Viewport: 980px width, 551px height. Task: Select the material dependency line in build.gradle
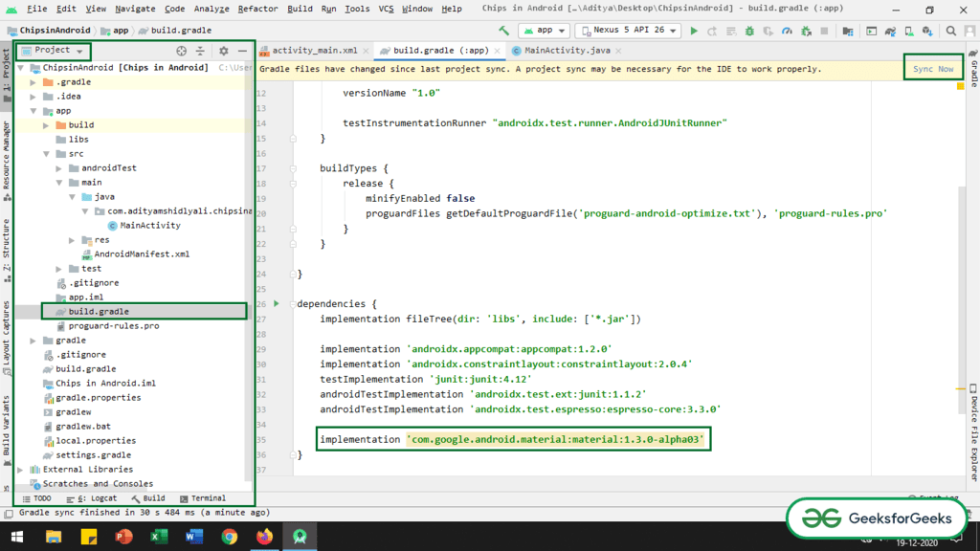point(514,438)
